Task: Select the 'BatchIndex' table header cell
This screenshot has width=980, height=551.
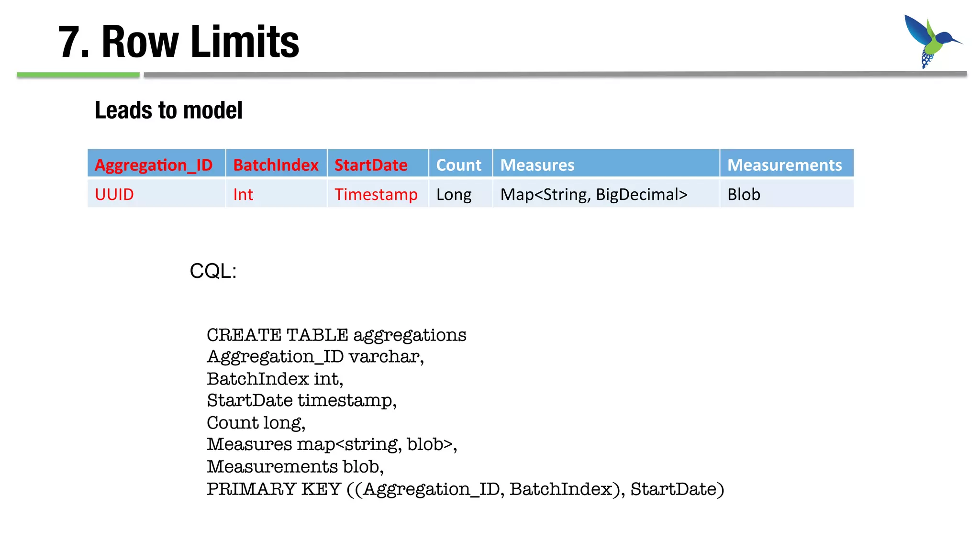Action: click(276, 163)
